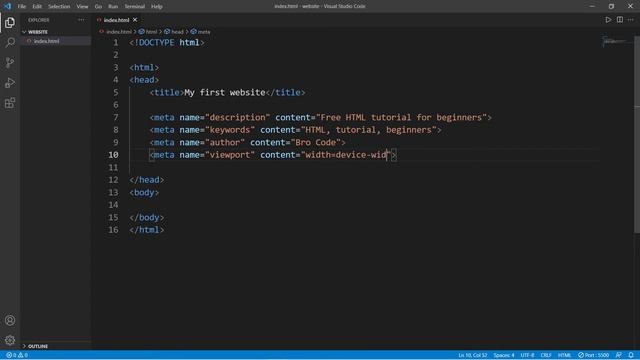Click the feedback icon in status bar
The height and width of the screenshot is (360, 640).
tap(619, 355)
